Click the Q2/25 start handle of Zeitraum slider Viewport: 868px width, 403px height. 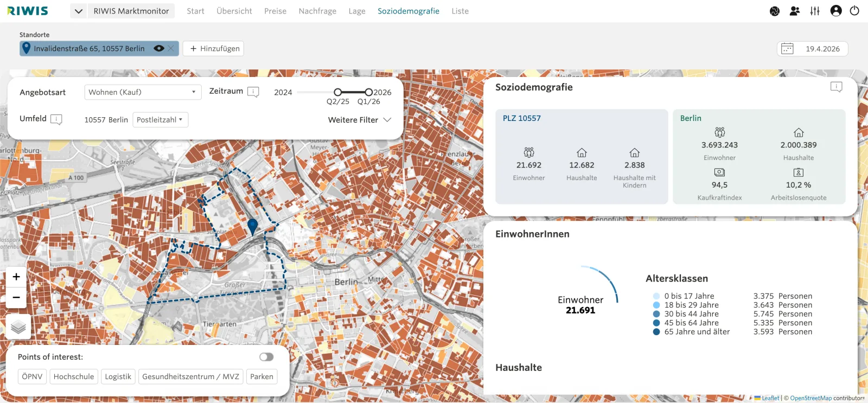coord(337,92)
